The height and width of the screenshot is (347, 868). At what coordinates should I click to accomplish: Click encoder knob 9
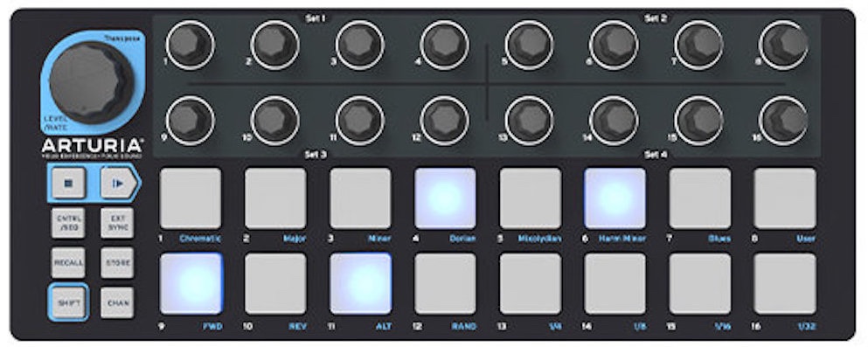click(x=190, y=120)
